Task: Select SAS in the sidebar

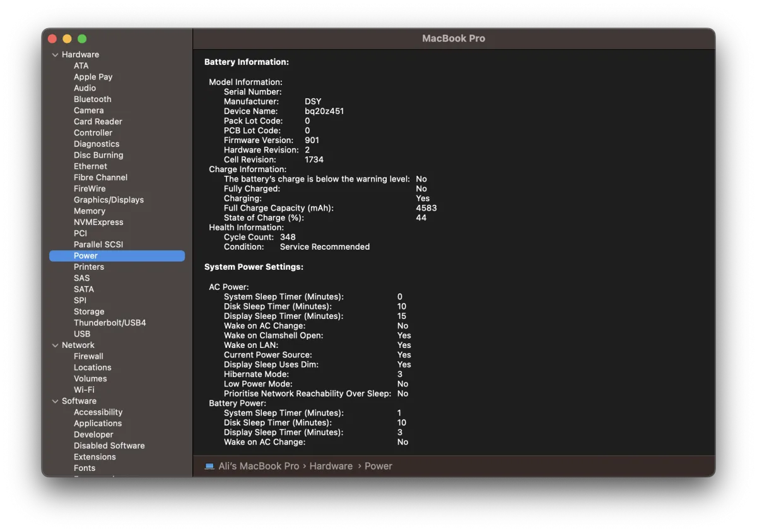Action: [x=81, y=278]
